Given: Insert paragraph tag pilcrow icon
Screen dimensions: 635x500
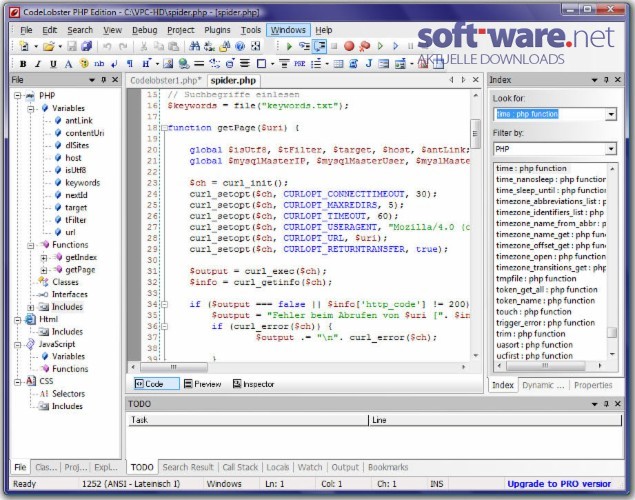Looking at the screenshot, I should (x=130, y=64).
